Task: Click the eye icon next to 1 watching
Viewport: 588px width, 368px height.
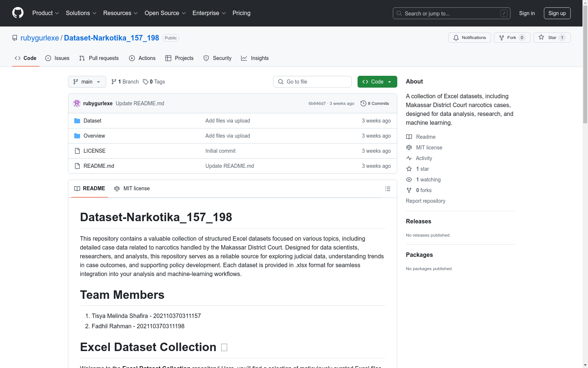Action: pos(409,180)
